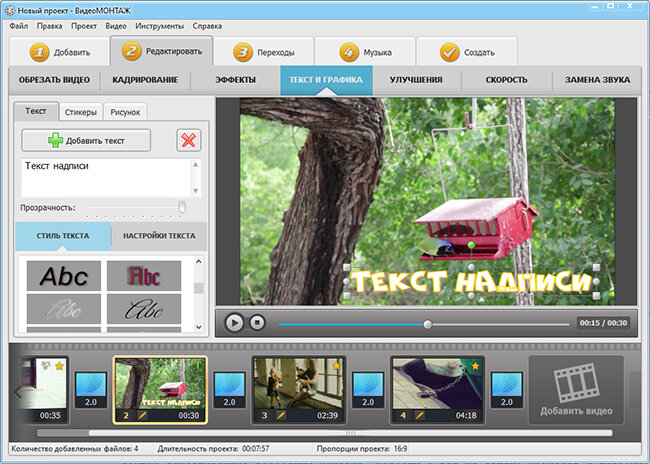This screenshot has height=464, width=650.
Task: Select the СТИЛЬ ТЕКСТА panel
Action: tap(63, 236)
